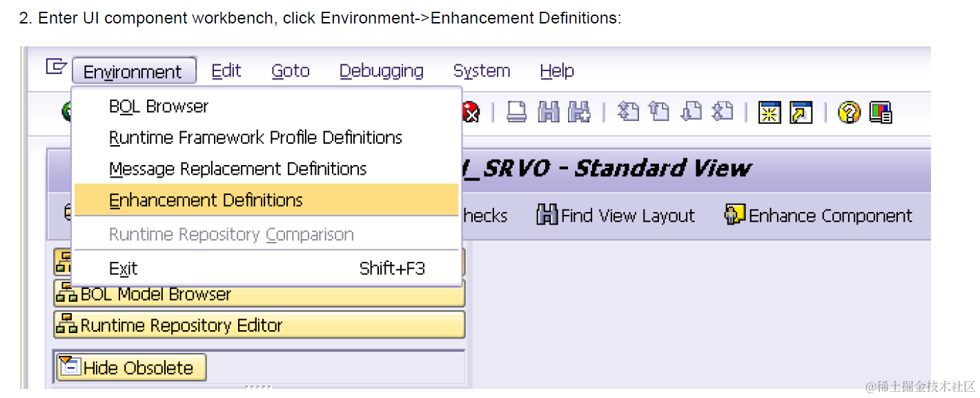
Task: Open the Goto menu
Action: click(291, 70)
